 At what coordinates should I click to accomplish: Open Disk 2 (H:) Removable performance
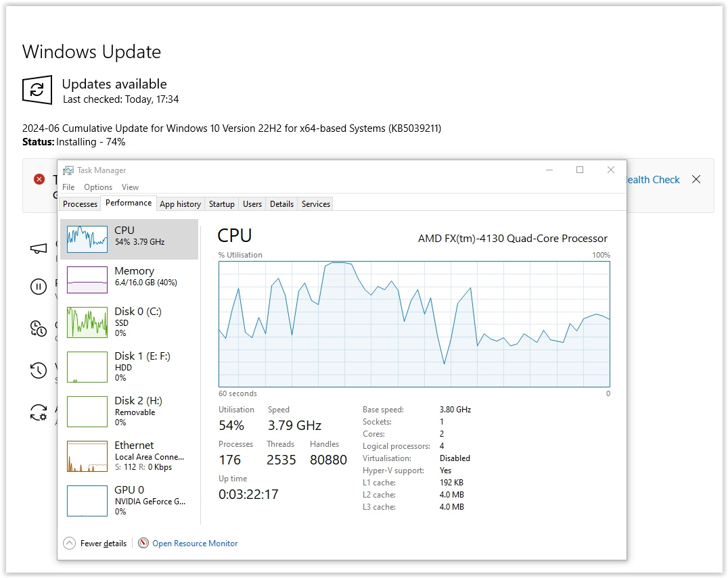[x=129, y=411]
